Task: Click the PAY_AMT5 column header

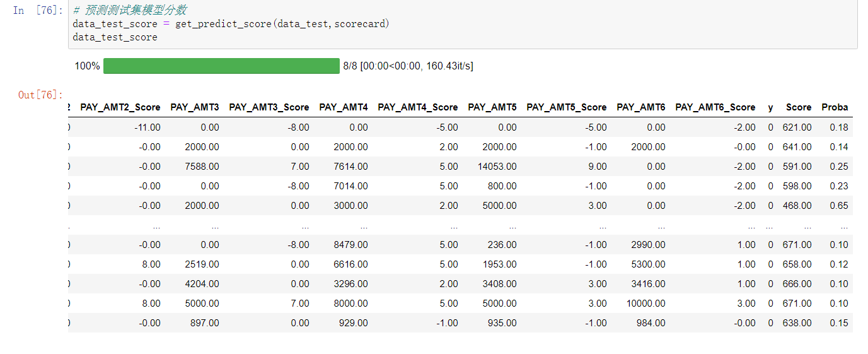Action: [492, 107]
